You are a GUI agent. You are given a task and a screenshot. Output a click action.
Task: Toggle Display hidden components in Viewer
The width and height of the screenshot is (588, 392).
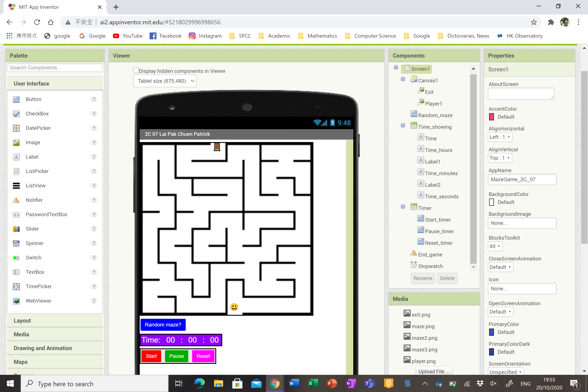tap(136, 70)
